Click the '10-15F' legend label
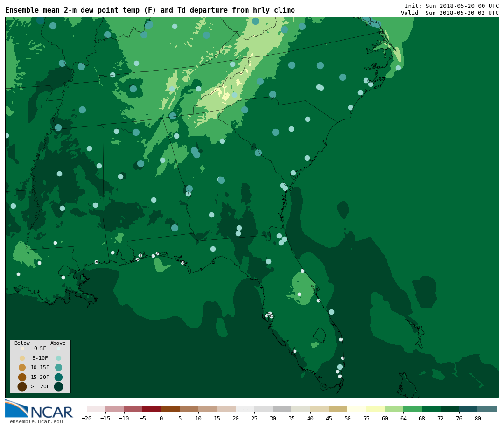The height and width of the screenshot is (427, 504). 40,368
